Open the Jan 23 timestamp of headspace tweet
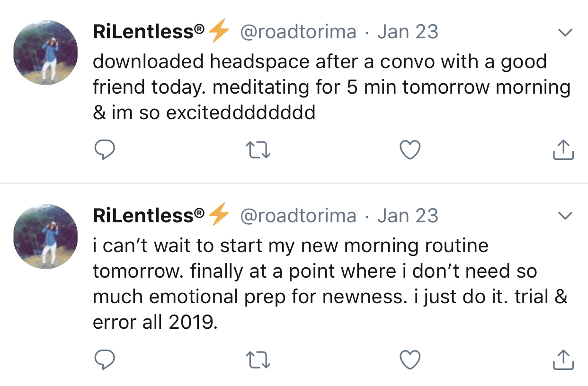 coord(408,32)
